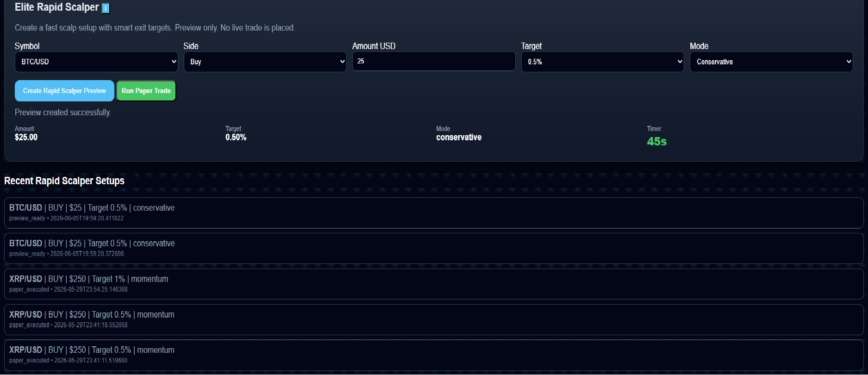Image resolution: width=868 pixels, height=375 pixels.
Task: Click the 45s Timer value
Action: [656, 141]
